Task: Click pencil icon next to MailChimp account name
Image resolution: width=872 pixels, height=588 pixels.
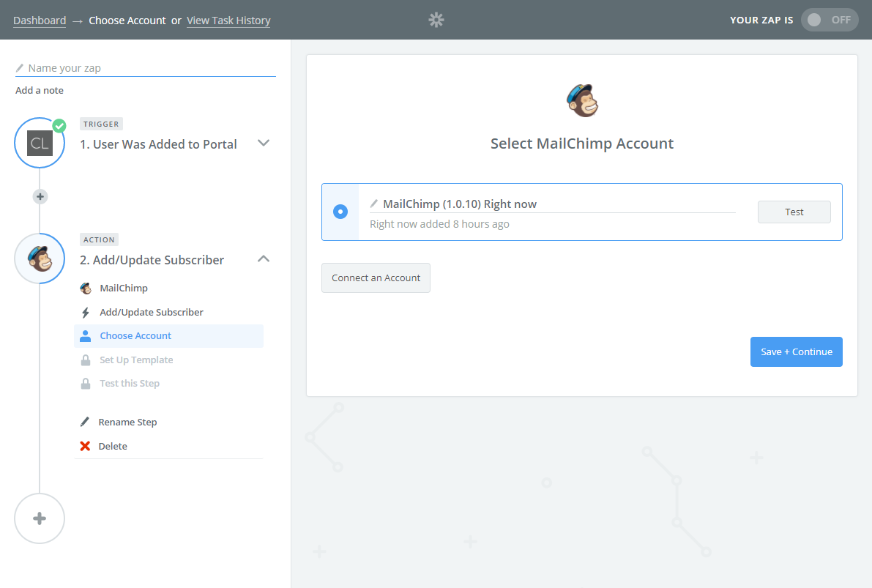Action: (x=374, y=204)
